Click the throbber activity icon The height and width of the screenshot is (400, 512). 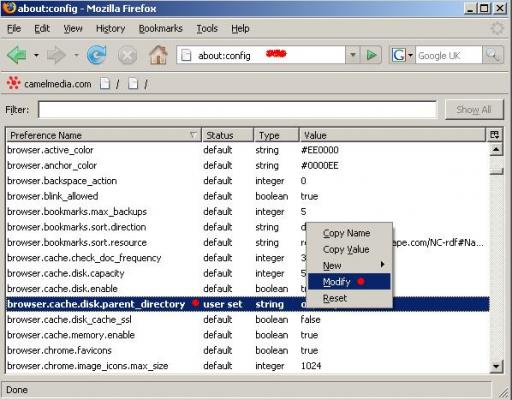[x=497, y=29]
